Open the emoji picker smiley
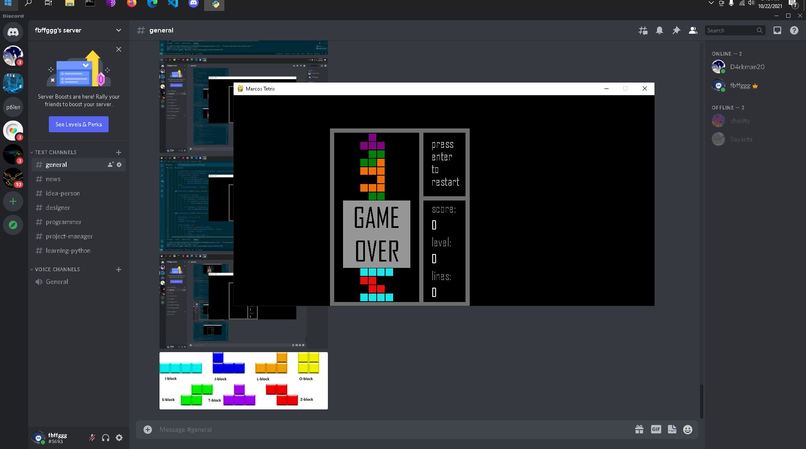 coord(688,429)
